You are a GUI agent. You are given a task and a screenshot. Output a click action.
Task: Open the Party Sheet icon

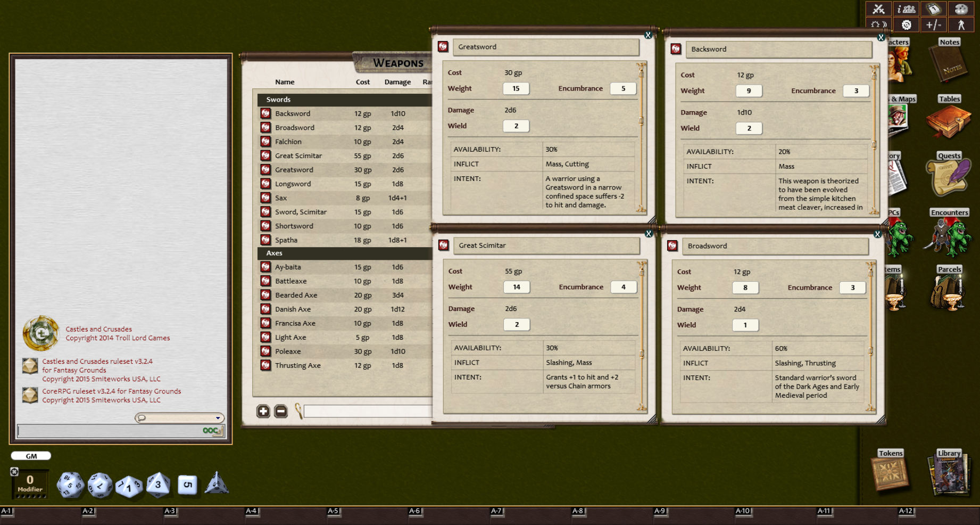click(x=906, y=9)
